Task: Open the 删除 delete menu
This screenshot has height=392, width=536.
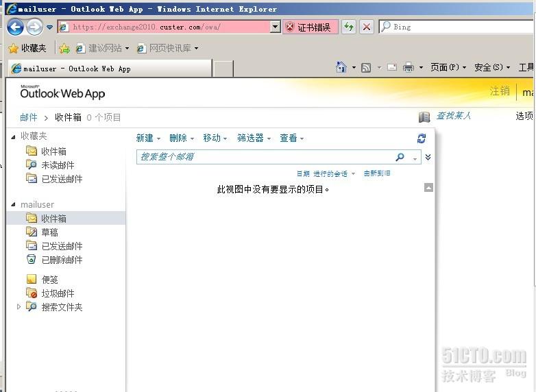Action: pos(182,138)
